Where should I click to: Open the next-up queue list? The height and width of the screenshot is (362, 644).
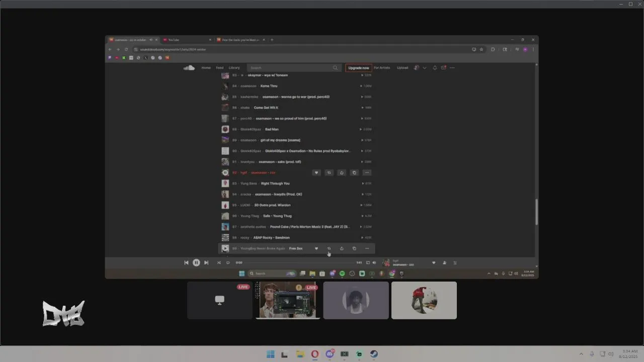(x=455, y=262)
